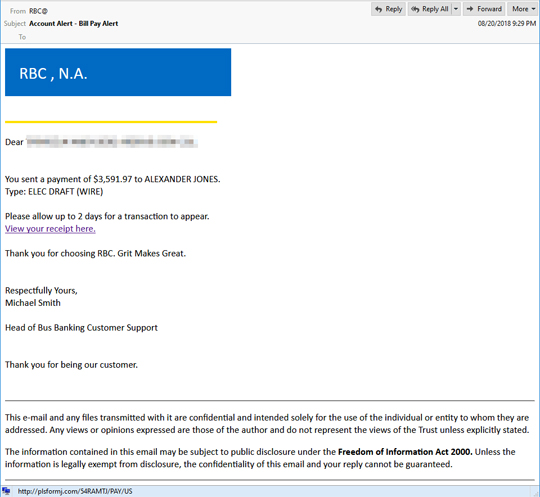Viewport: 540px width, 497px height.
Task: Click the 'Grit Makes Great.' slogan line
Action: (x=95, y=253)
